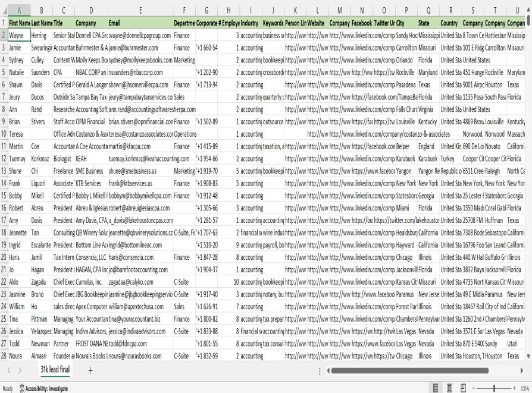Click the sydney@mollykeepsbooks.com email cell
The width and height of the screenshot is (532, 393).
140,60
